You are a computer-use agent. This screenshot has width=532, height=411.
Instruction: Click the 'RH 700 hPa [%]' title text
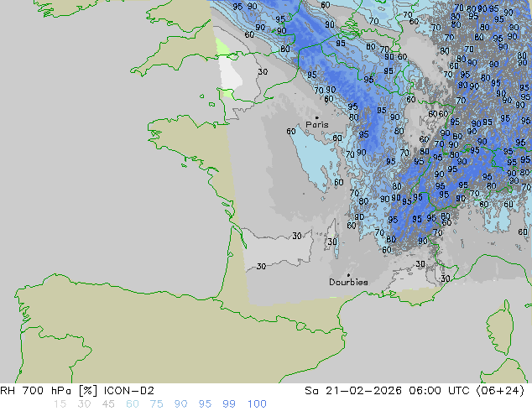(49, 391)
